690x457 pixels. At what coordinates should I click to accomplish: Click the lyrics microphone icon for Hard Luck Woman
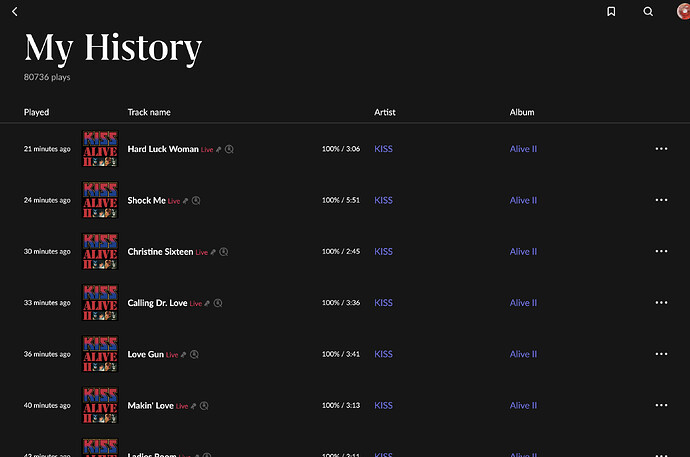pos(219,150)
